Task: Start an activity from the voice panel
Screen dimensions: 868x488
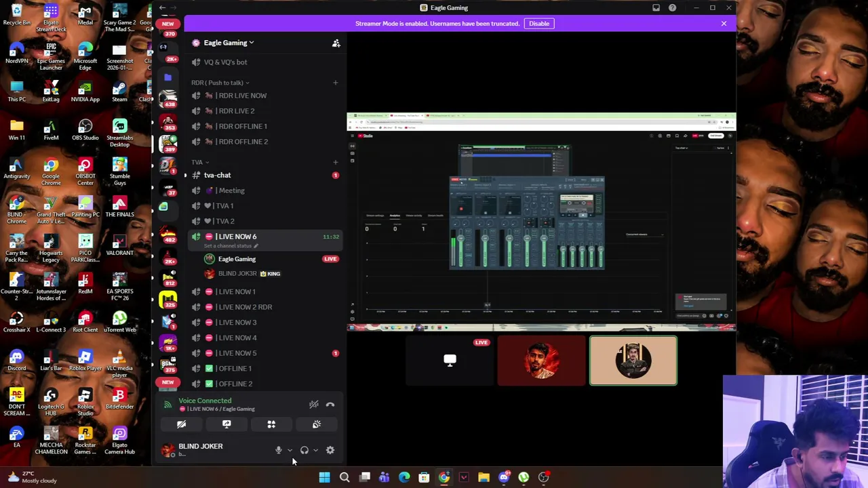Action: click(x=271, y=424)
